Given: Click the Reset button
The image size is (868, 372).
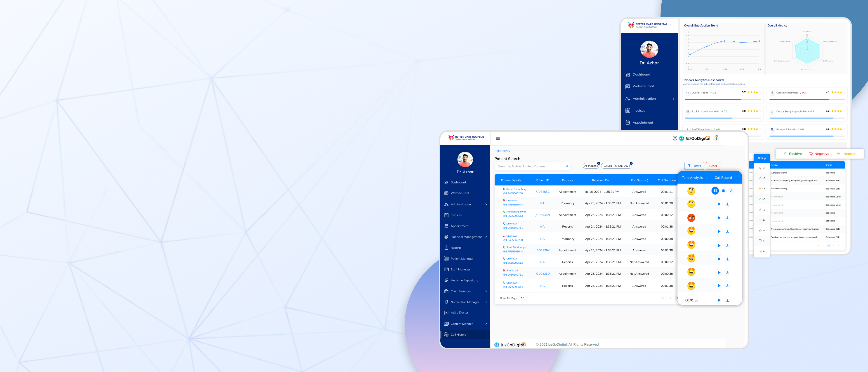Looking at the screenshot, I should tap(713, 166).
